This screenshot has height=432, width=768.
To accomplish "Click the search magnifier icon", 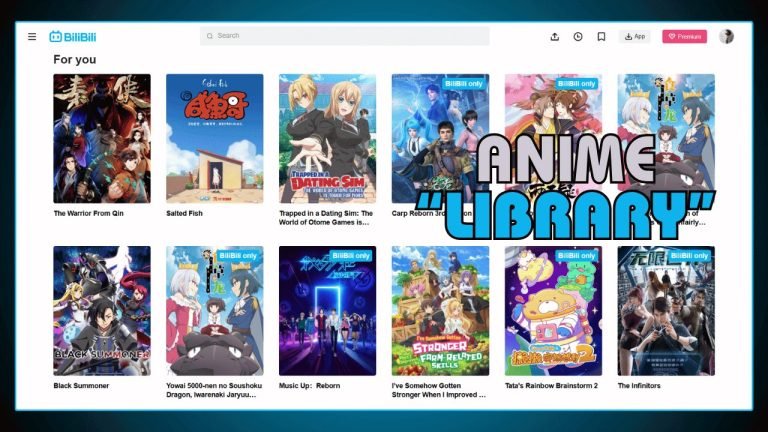I will click(210, 36).
